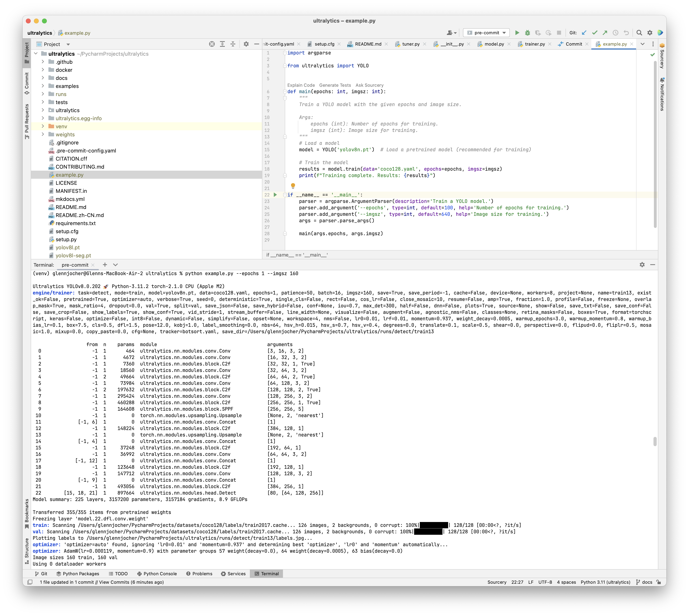Open terminal sessions dropdown chevron

(x=115, y=265)
